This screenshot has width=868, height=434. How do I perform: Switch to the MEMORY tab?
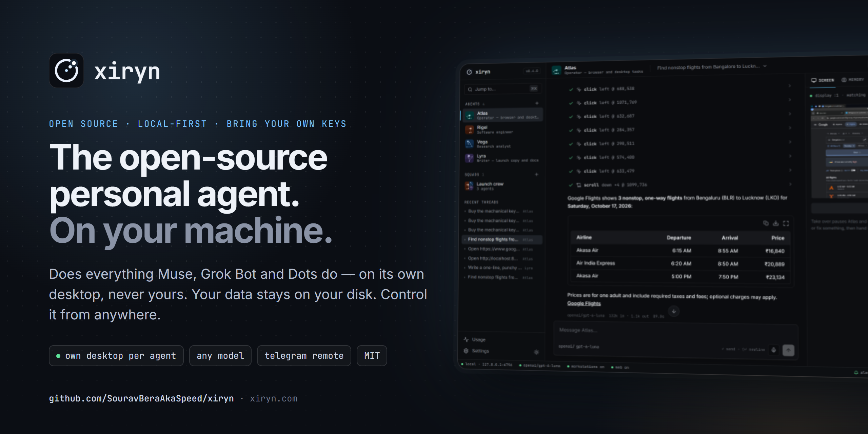point(852,80)
